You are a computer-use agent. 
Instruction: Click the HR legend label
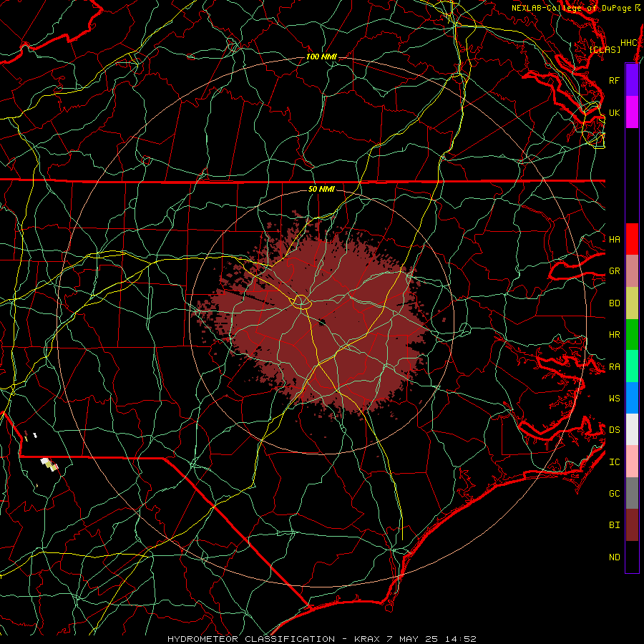615,335
